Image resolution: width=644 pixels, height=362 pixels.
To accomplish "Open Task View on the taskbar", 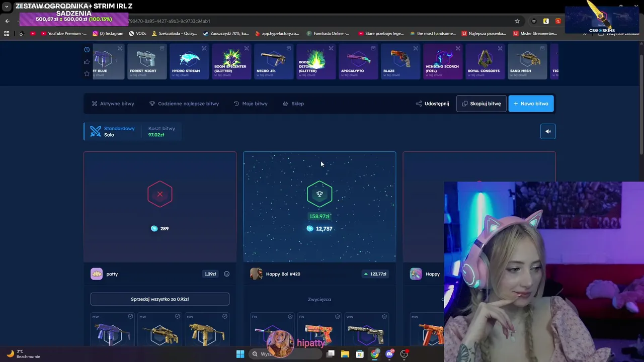I will point(331,354).
